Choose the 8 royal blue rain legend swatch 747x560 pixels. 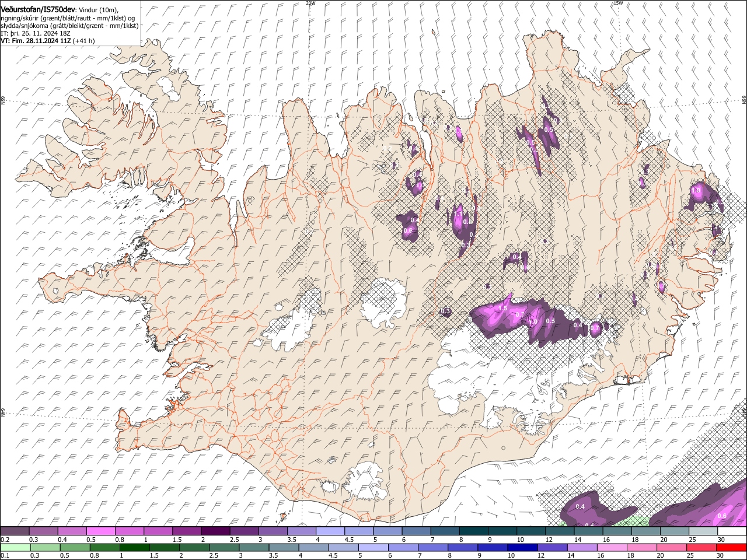pos(463,547)
